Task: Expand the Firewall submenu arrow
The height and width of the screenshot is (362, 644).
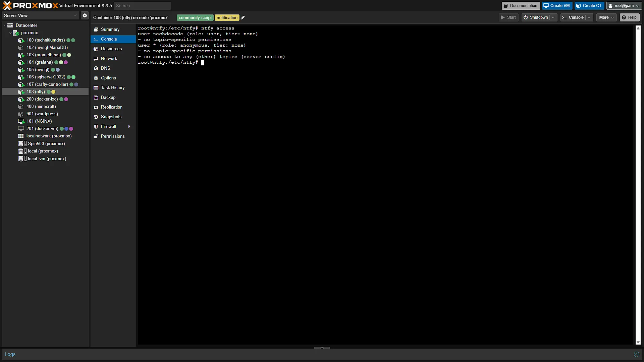Action: coord(129,127)
